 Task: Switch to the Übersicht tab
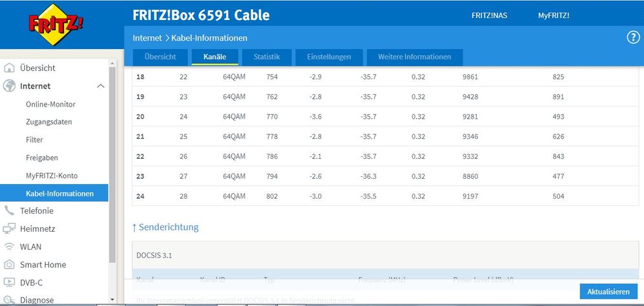(160, 57)
